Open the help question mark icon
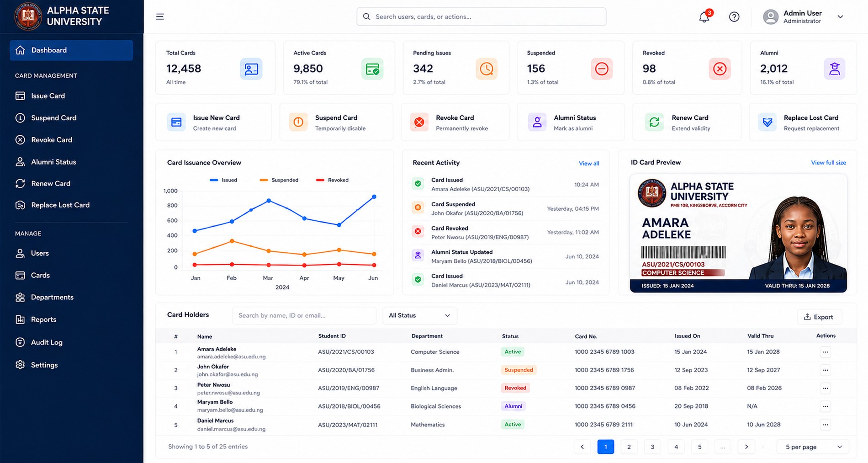 pyautogui.click(x=734, y=17)
